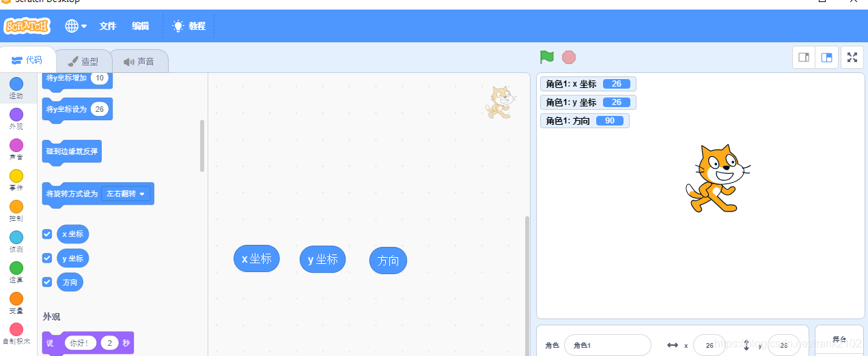Uncheck the y 坐标 checkbox
The width and height of the screenshot is (868, 356).
pos(47,258)
